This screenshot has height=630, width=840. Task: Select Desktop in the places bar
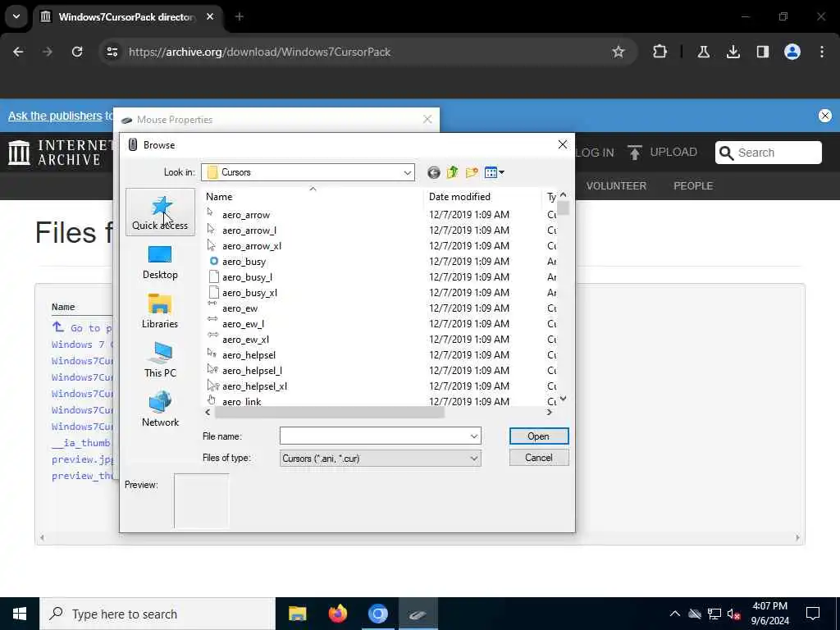coord(160,262)
